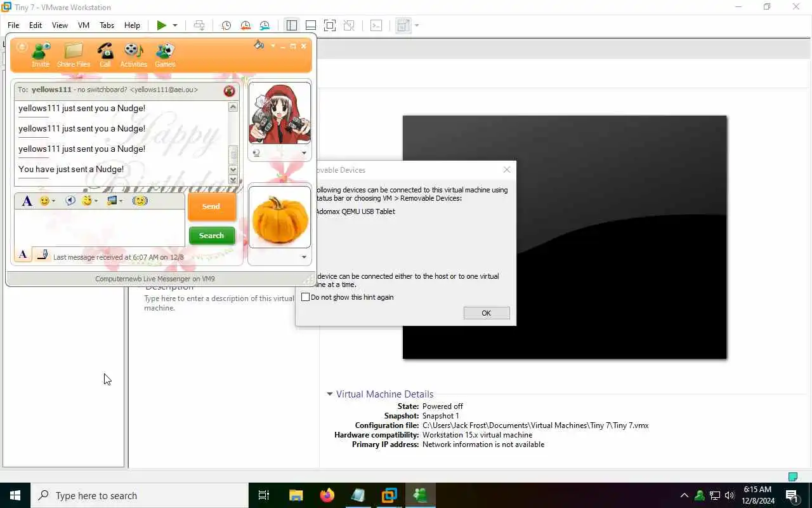Image resolution: width=812 pixels, height=508 pixels.
Task: Take a snapshot of this virtual machine
Action: pyautogui.click(x=226, y=25)
